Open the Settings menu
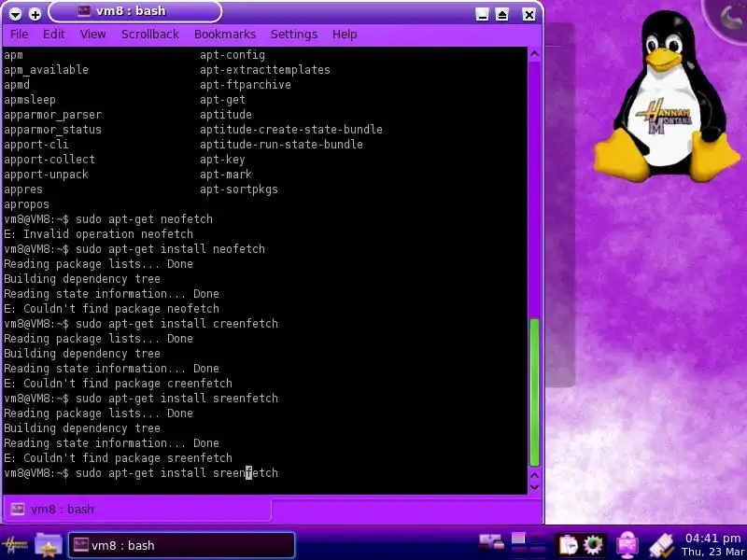The width and height of the screenshot is (747, 560). click(293, 35)
